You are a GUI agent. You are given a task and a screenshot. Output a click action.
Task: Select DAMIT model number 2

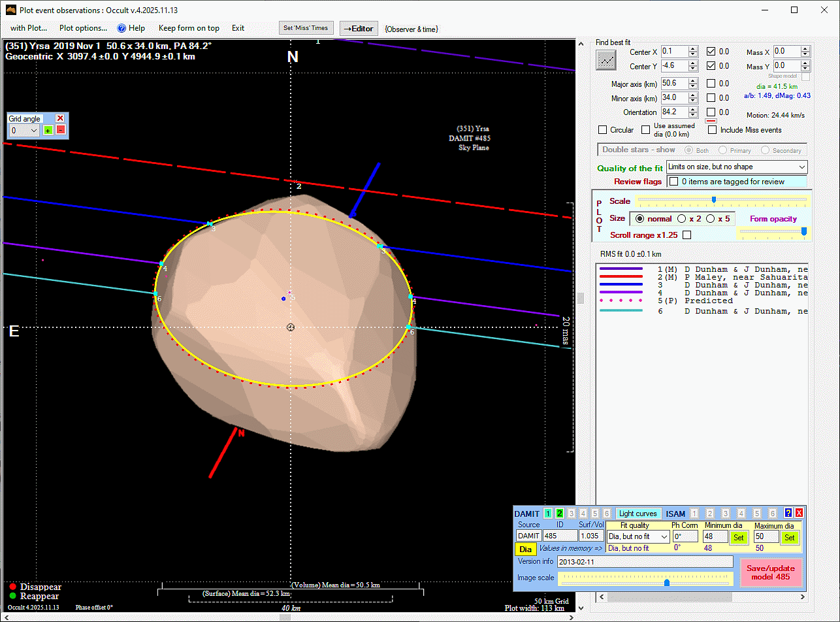coord(559,514)
